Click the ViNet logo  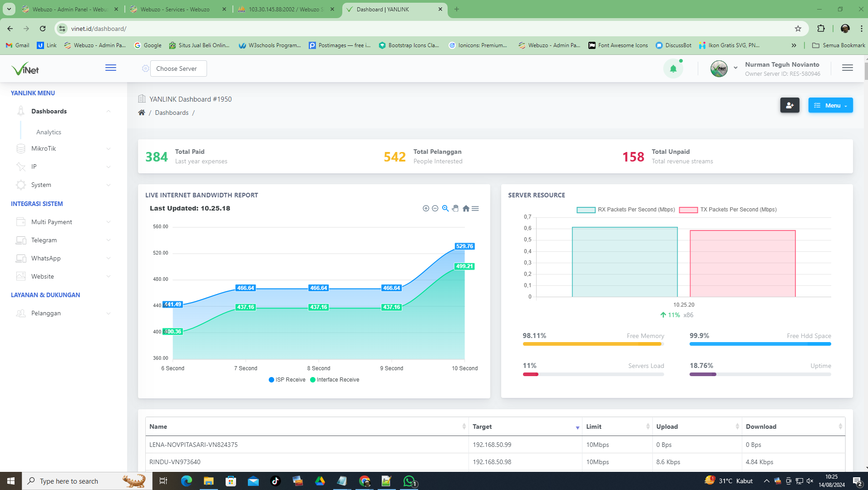pyautogui.click(x=25, y=69)
